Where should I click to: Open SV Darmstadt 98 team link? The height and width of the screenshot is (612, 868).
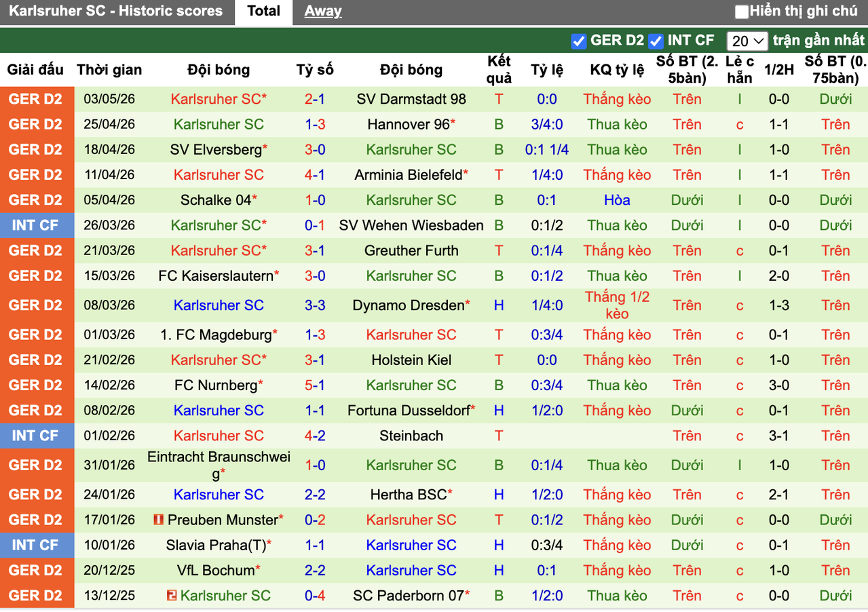point(411,99)
